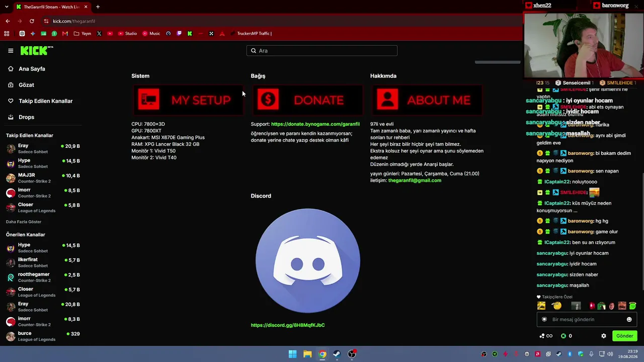Focus the Ara search field
The height and width of the screenshot is (362, 644).
(x=322, y=51)
